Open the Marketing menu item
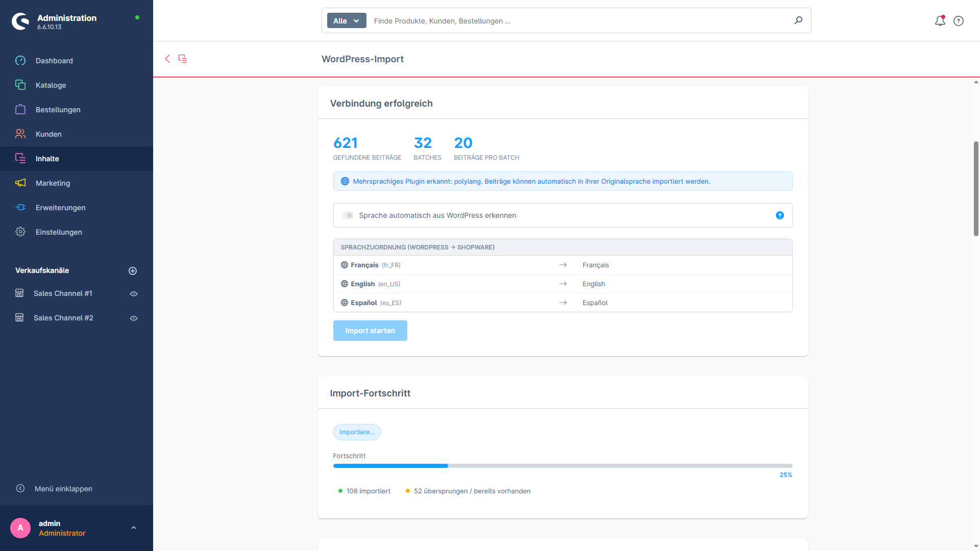This screenshot has width=980, height=551. pos(77,183)
